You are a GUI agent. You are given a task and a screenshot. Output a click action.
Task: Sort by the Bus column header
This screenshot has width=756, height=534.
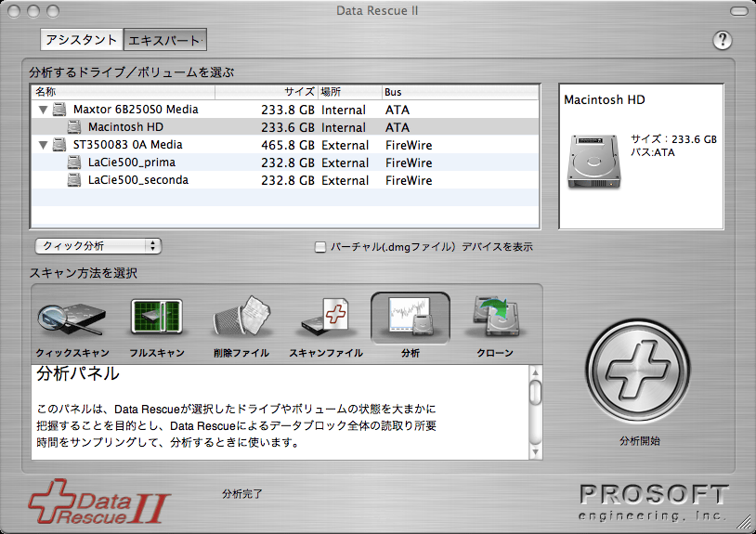(x=460, y=92)
